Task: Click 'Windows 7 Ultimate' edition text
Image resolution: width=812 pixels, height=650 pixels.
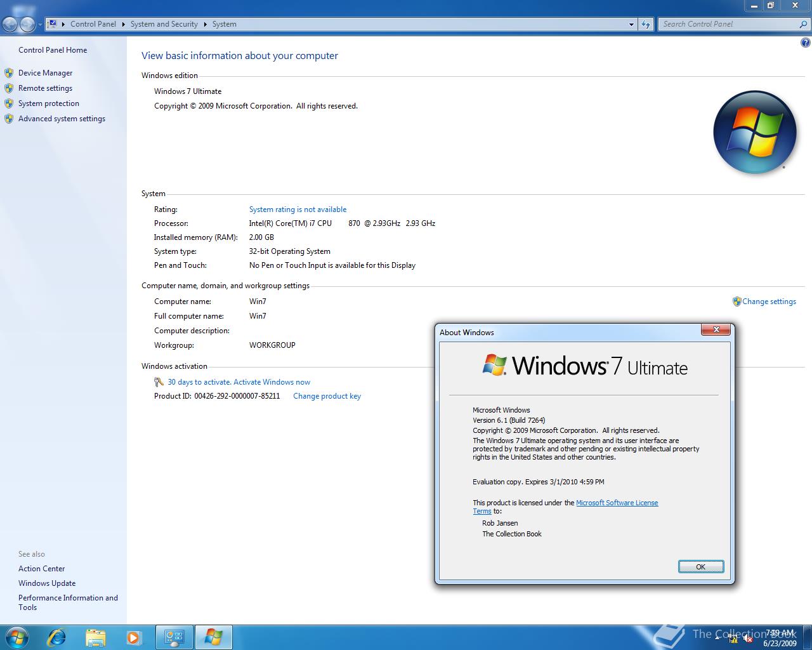Action: coord(188,91)
